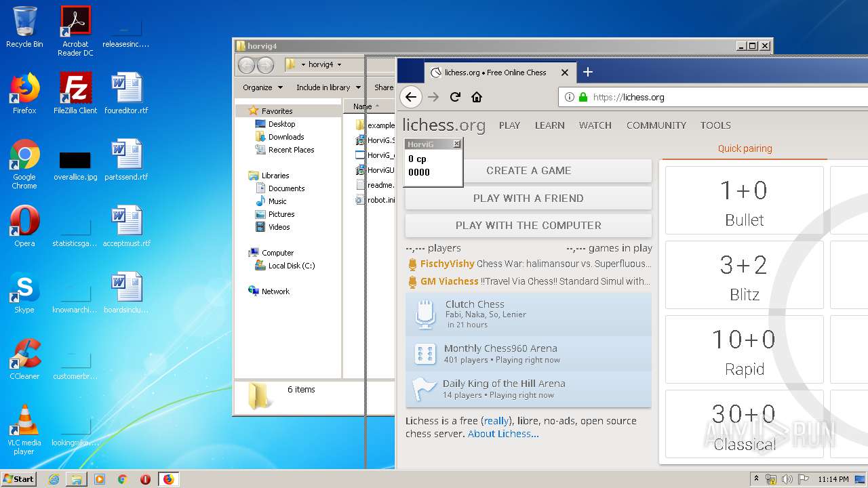Image resolution: width=868 pixels, height=488 pixels.
Task: Select Network in navigation pane
Action: (x=275, y=291)
